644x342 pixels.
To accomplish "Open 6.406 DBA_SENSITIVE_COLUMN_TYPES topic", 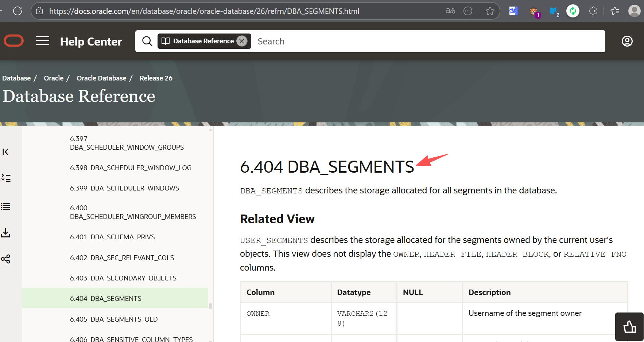I will [x=131, y=339].
